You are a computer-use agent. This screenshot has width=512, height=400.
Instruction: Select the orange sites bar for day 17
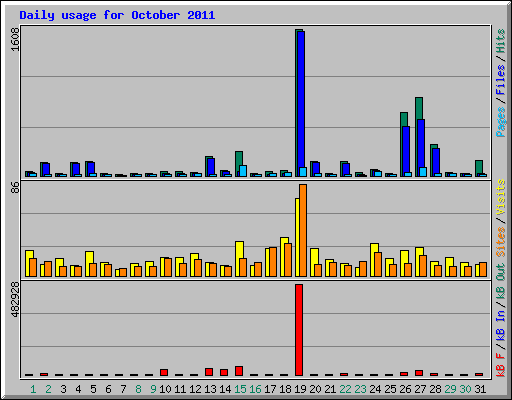click(x=273, y=262)
